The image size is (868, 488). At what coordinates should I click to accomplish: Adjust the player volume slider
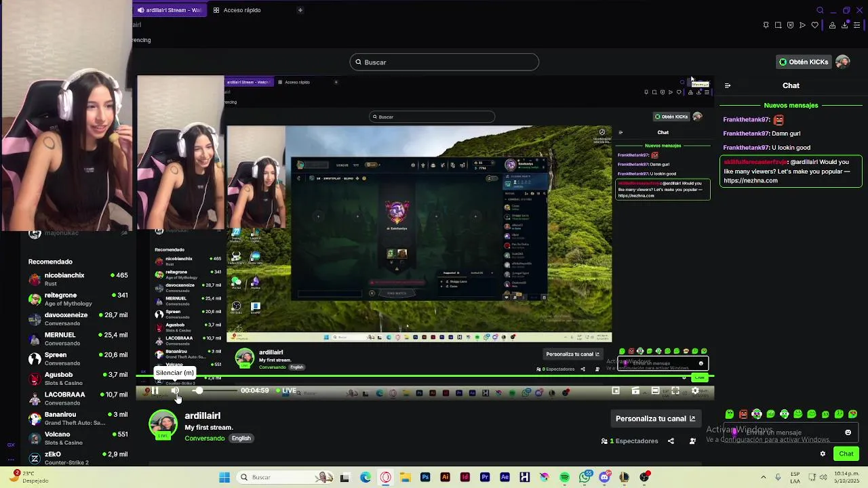(x=214, y=390)
